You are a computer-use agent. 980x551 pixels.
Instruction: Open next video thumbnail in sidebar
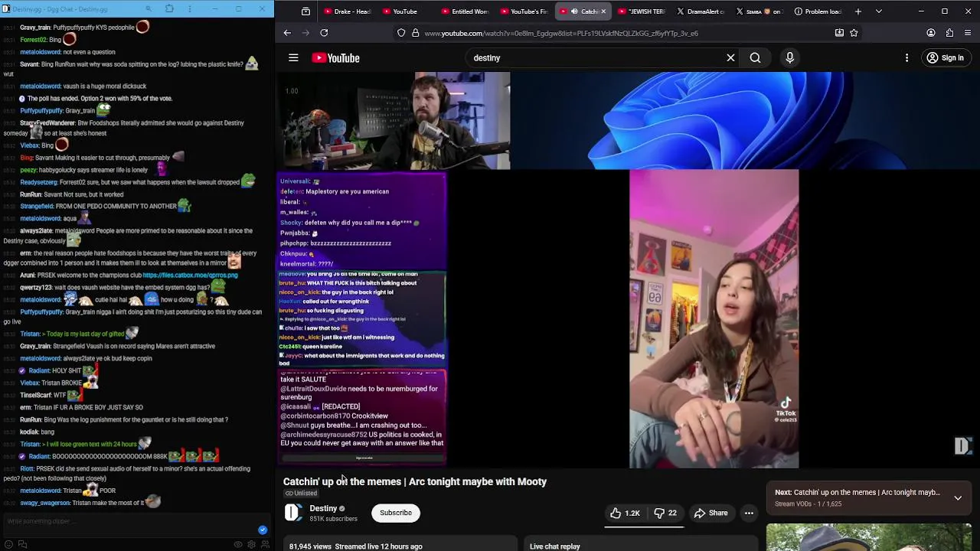869,537
